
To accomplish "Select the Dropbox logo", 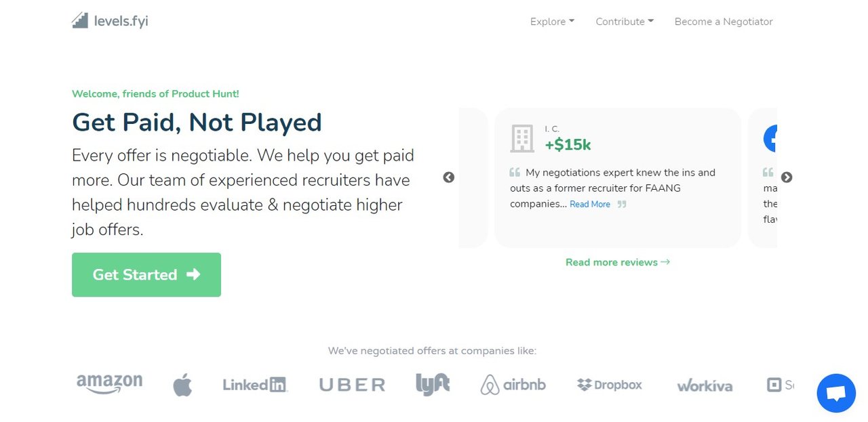I will coord(610,385).
